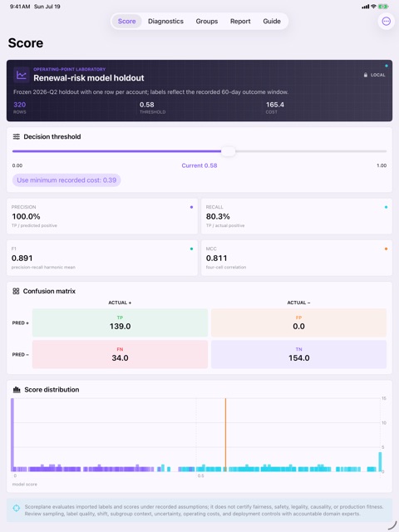Click the crosshair icon in disclaimer banner
The image size is (399, 532).
coord(17,508)
